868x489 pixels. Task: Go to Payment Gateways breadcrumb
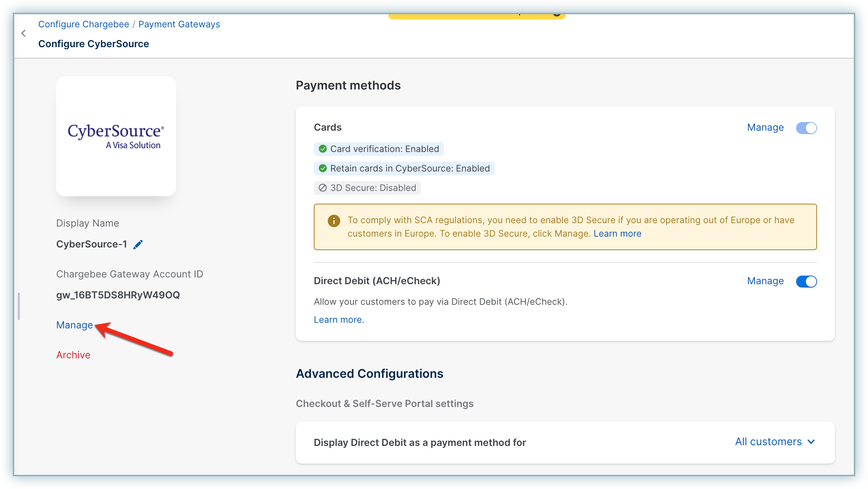tap(179, 24)
